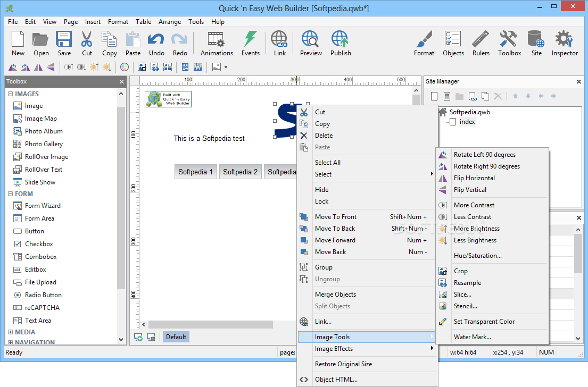588x387 pixels.
Task: Click the New page toolbar icon
Action: click(x=18, y=44)
